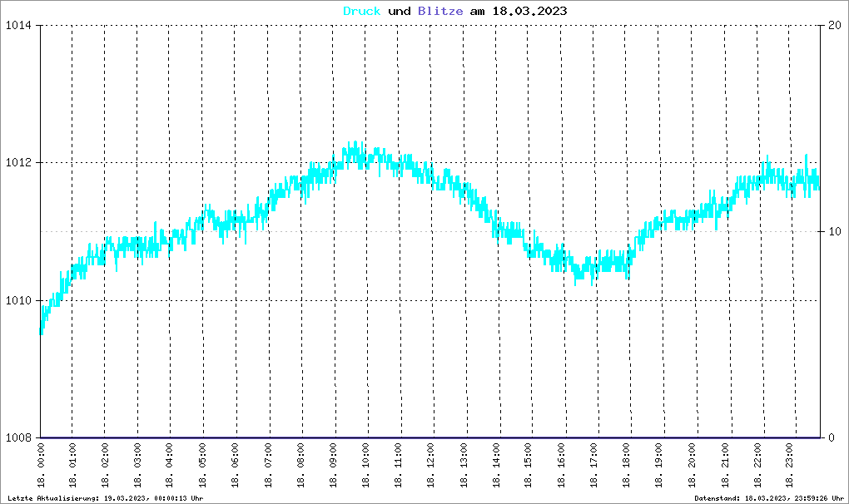
Task: Click the time label '18. 19:00'
Action: point(658,465)
